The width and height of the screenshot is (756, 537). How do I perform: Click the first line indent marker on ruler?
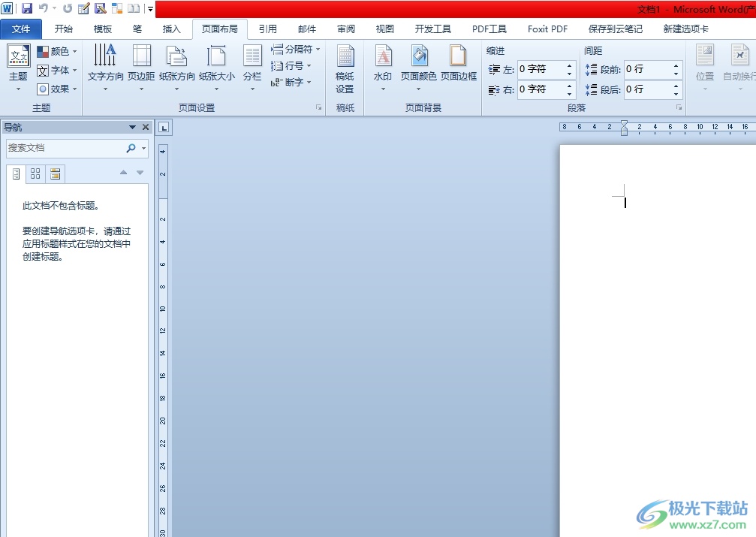coord(625,123)
